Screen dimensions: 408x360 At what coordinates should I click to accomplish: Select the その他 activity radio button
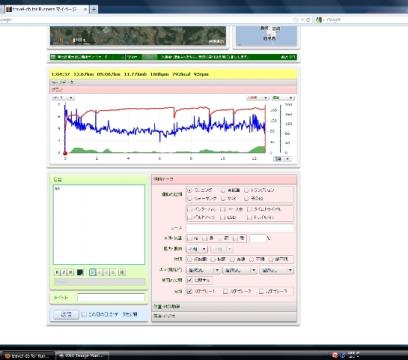[246, 198]
